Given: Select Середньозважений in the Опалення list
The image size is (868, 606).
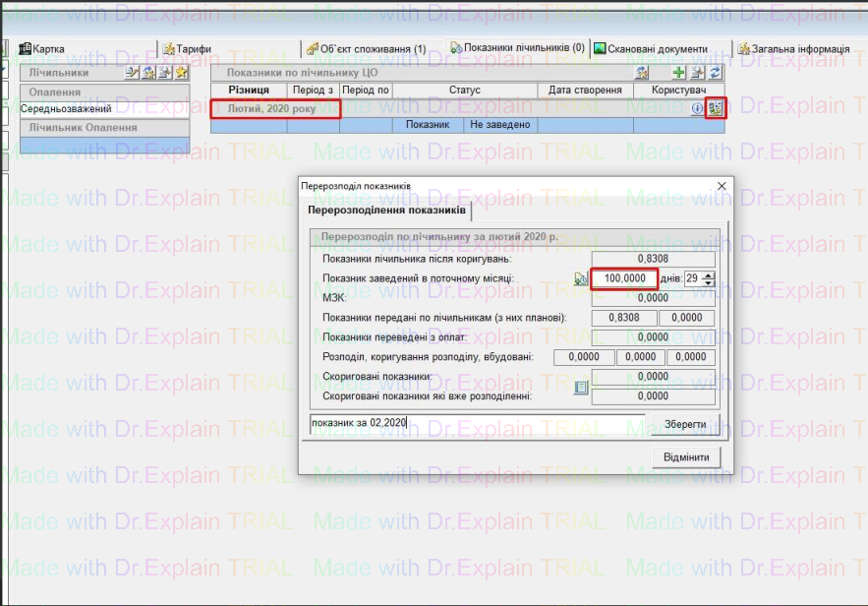Looking at the screenshot, I should [67, 108].
